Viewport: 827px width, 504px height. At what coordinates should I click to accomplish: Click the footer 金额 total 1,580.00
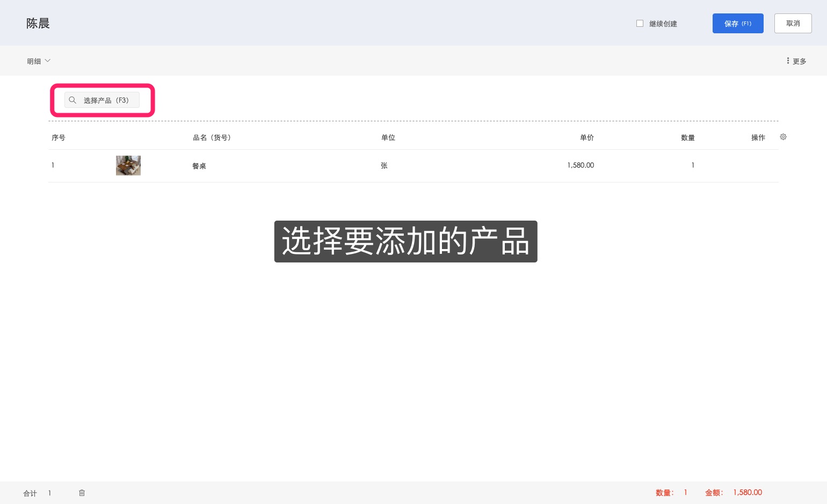point(748,492)
